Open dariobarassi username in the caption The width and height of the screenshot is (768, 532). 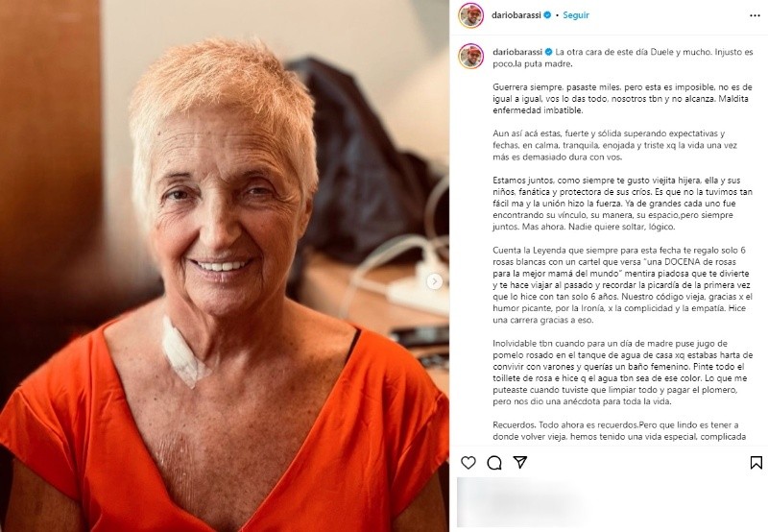(517, 52)
